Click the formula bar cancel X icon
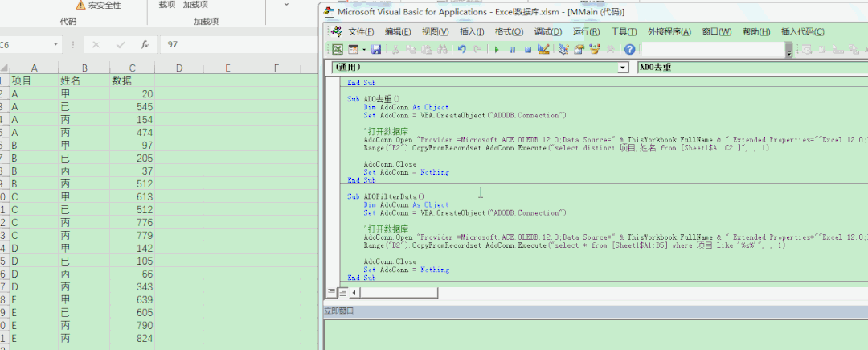The height and width of the screenshot is (350, 868). pyautogui.click(x=96, y=44)
